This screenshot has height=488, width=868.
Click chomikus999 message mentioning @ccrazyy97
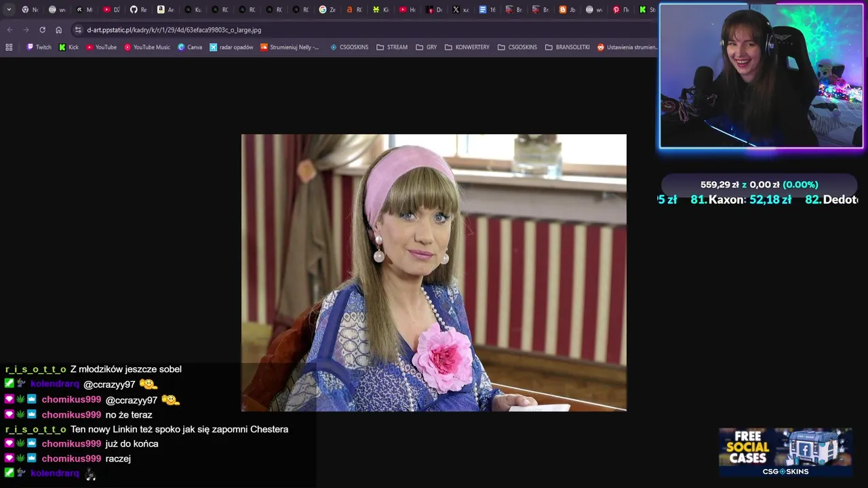point(92,400)
